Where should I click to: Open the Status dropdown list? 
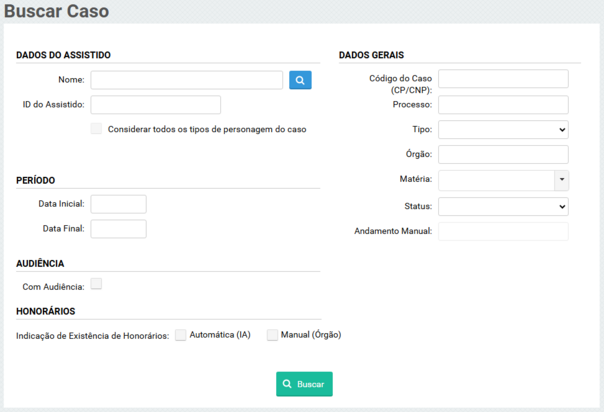pos(503,206)
